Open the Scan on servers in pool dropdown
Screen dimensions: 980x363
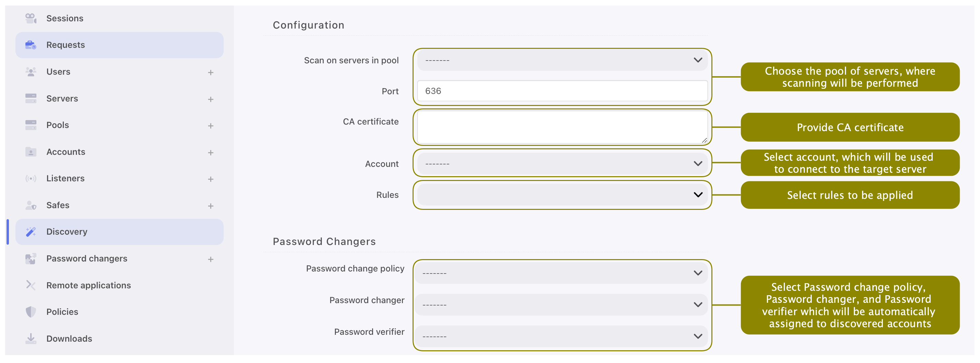pyautogui.click(x=562, y=60)
